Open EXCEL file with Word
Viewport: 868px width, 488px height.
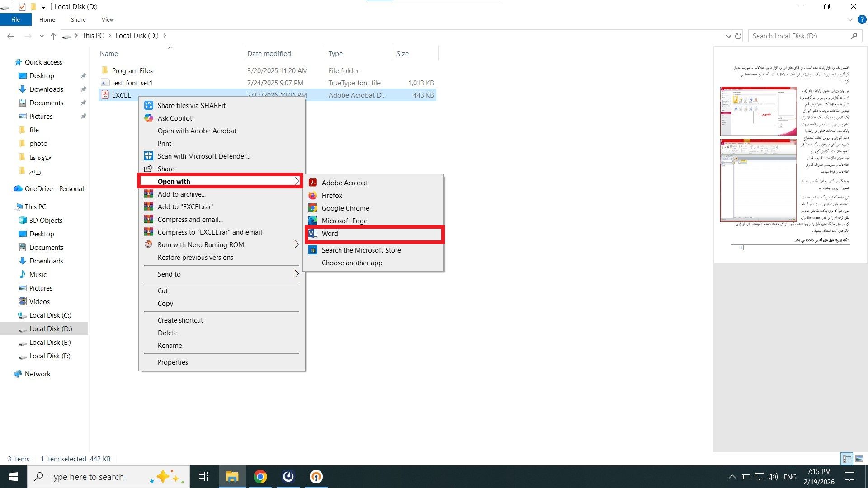(x=330, y=234)
